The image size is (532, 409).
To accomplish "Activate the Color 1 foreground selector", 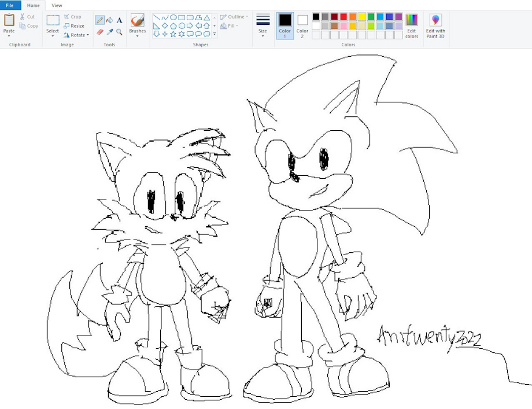I will 285,26.
